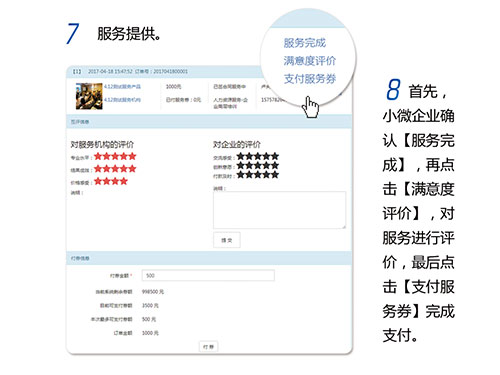Select the third black star in the bottom row

tap(258, 174)
